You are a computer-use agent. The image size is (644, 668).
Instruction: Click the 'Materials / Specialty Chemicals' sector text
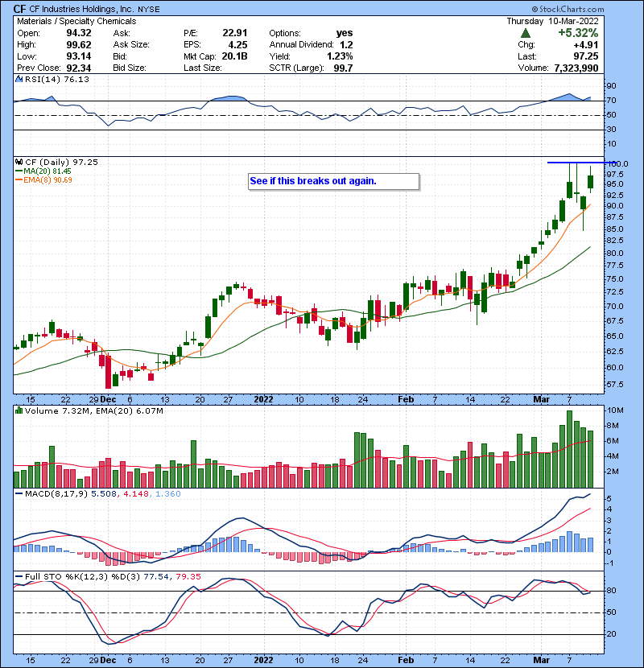click(x=76, y=21)
